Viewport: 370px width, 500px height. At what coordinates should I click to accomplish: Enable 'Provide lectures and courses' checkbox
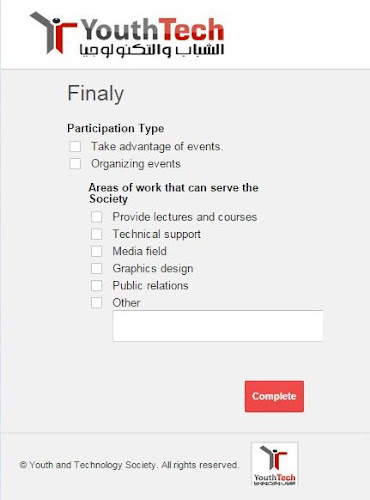point(96,217)
